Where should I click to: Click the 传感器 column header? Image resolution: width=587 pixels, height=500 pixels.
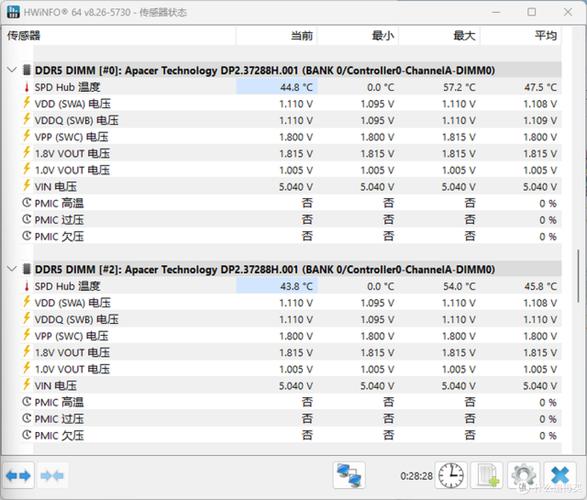tap(119, 36)
